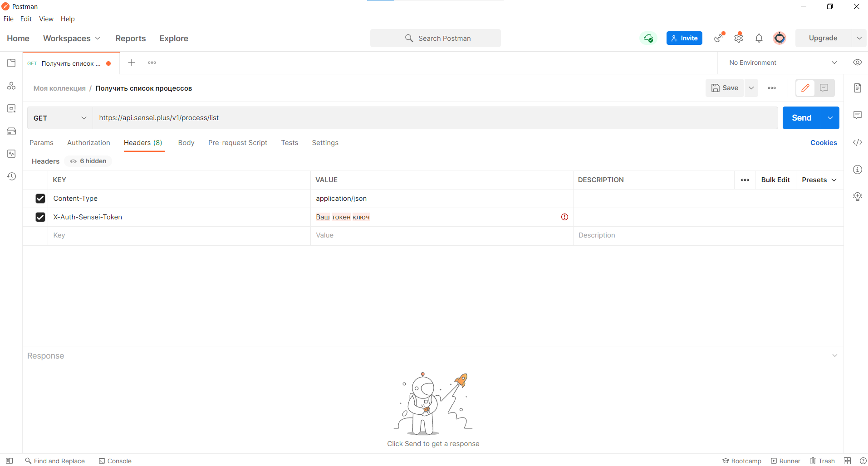Switch to the Authorization tab
Screen dimensions: 868x466
pos(88,143)
